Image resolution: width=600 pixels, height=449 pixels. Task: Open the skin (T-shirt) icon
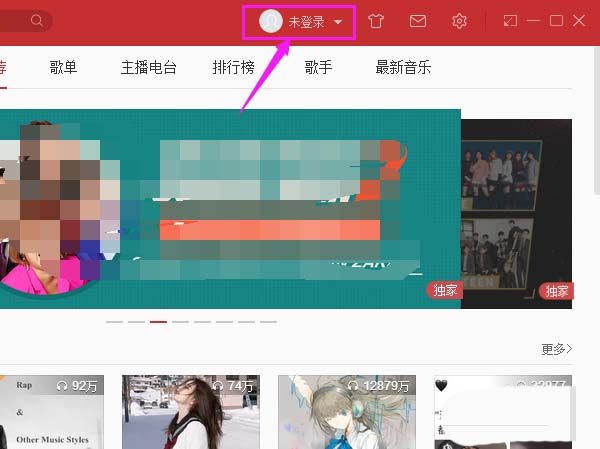376,21
